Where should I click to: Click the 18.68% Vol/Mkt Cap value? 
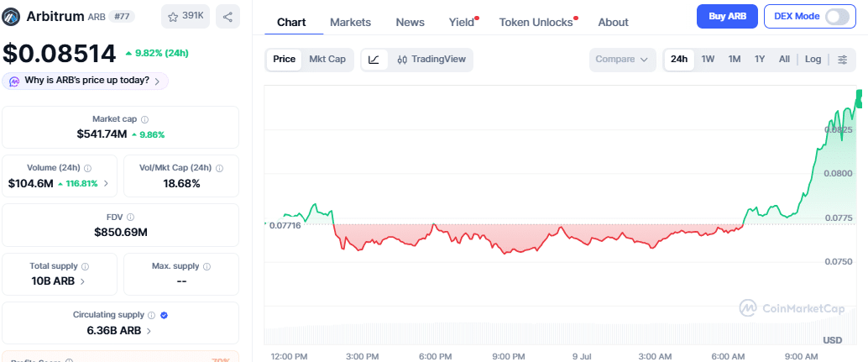pyautogui.click(x=181, y=183)
